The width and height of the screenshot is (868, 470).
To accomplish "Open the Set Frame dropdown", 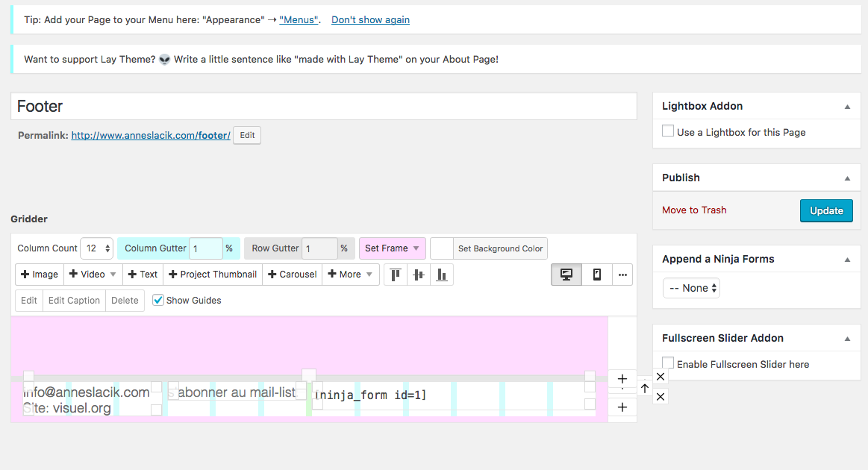I will (393, 248).
